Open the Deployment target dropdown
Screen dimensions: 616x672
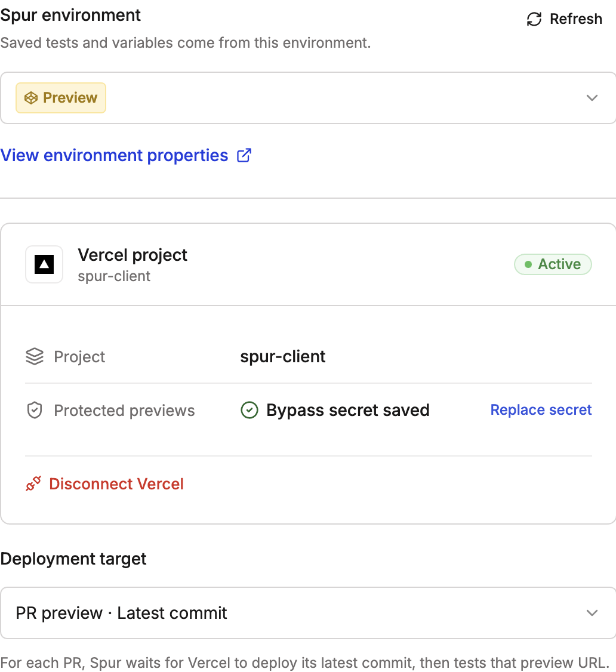(x=308, y=613)
